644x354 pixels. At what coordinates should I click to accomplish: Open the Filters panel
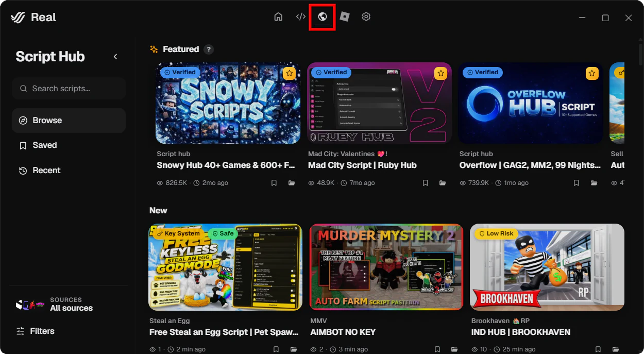tap(35, 331)
